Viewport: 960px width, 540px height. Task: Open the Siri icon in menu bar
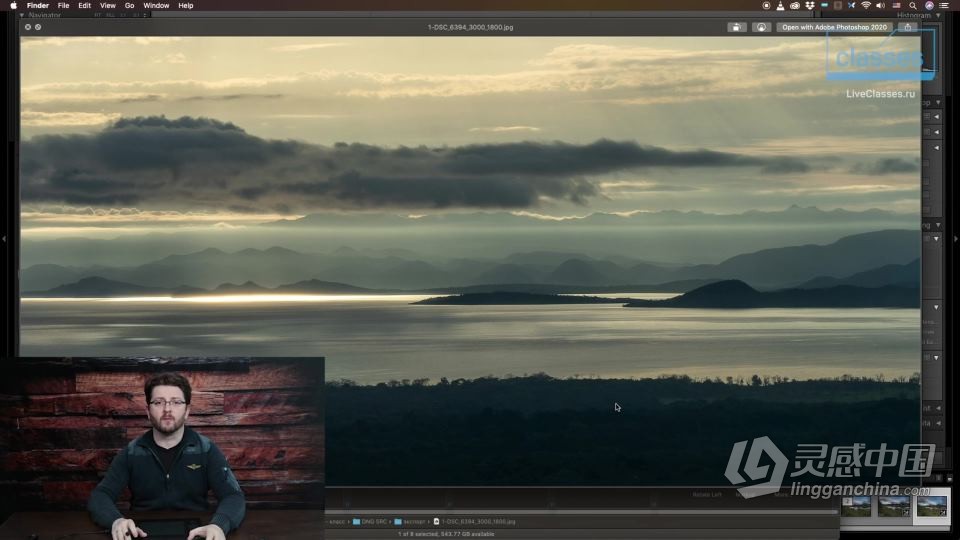click(929, 5)
